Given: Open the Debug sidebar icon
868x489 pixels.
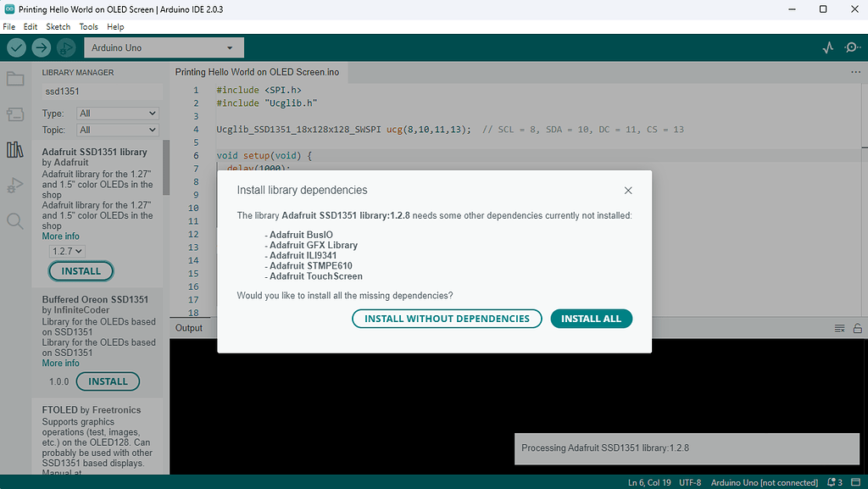Looking at the screenshot, I should 15,186.
